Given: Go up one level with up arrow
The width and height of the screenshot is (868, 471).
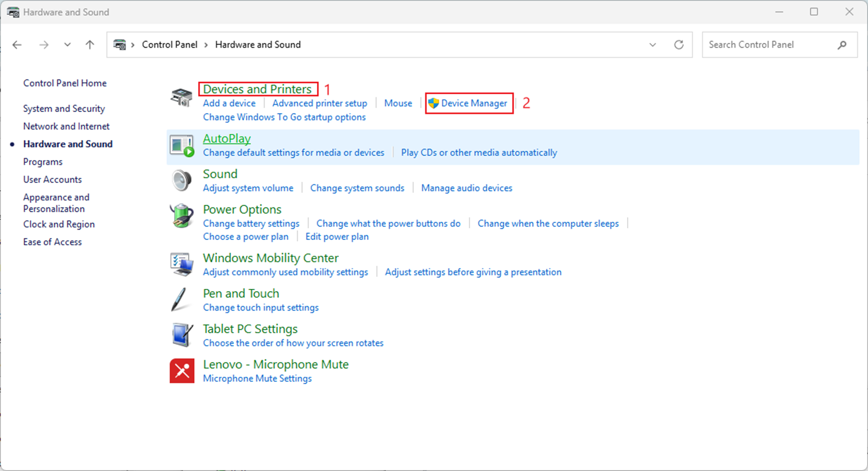Looking at the screenshot, I should 90,45.
